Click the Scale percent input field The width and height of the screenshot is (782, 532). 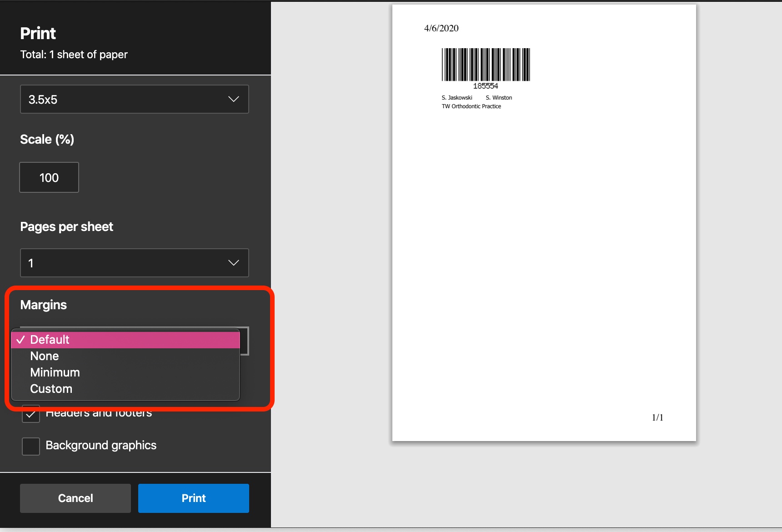pyautogui.click(x=49, y=177)
